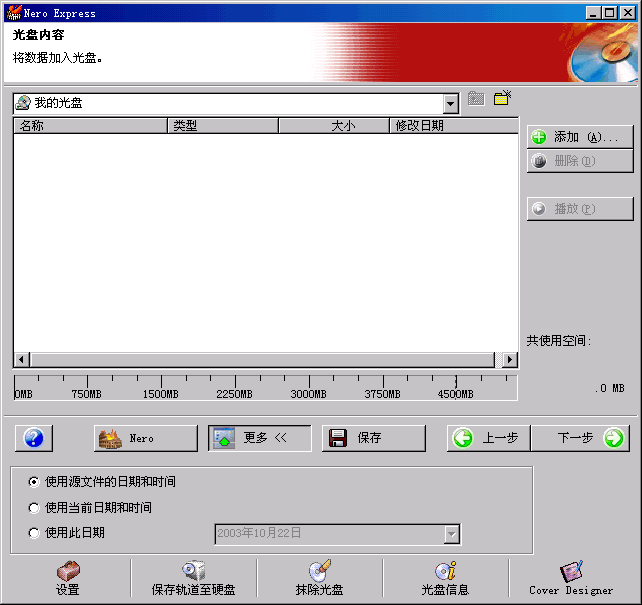
Task: Switch to full Nero application
Action: pyautogui.click(x=146, y=438)
